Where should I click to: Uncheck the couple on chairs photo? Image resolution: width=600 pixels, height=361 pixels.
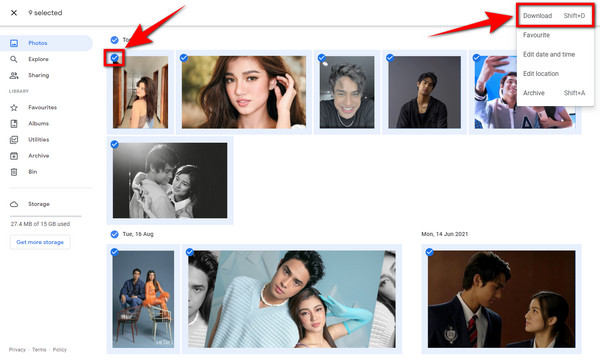(x=114, y=252)
